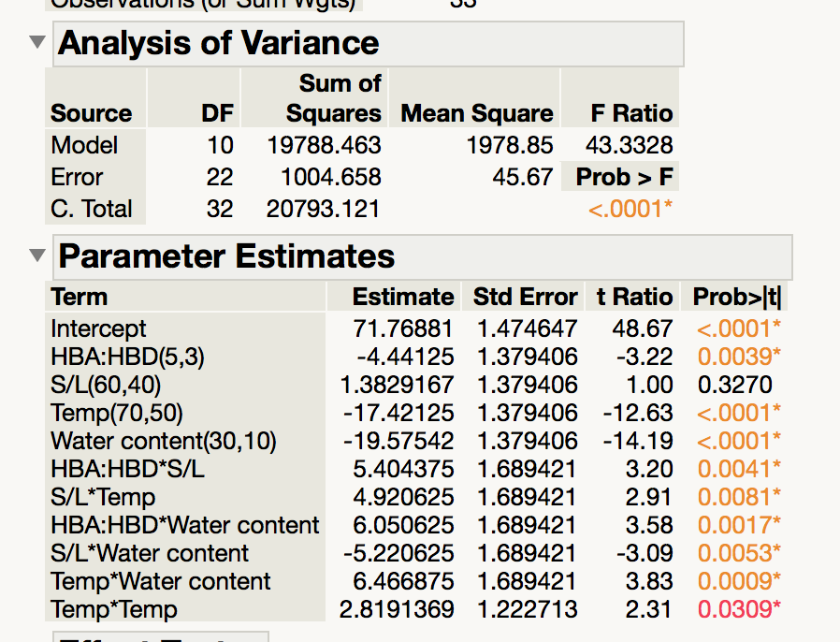This screenshot has width=840, height=642.
Task: Collapse Analysis of Variance disclosure triangle
Action: (x=37, y=42)
